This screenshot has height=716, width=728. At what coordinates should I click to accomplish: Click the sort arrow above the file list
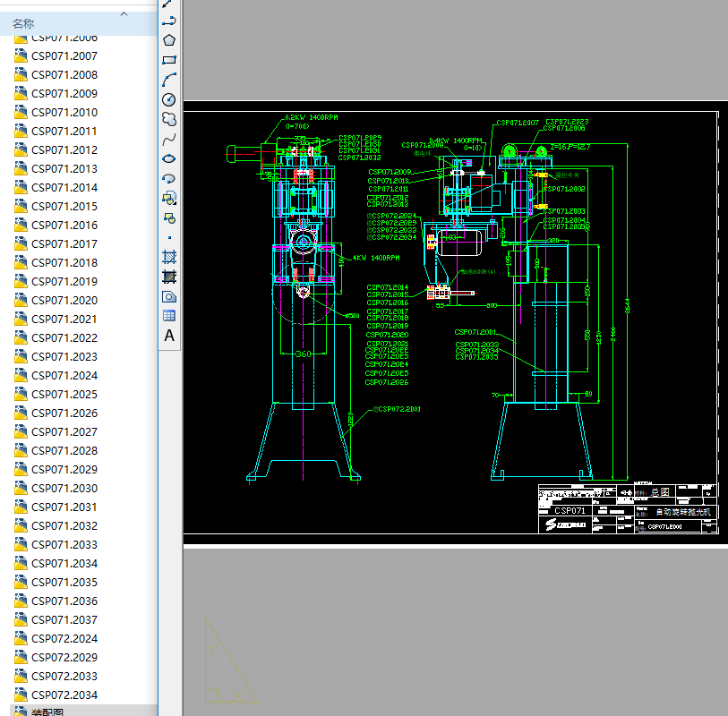124,13
